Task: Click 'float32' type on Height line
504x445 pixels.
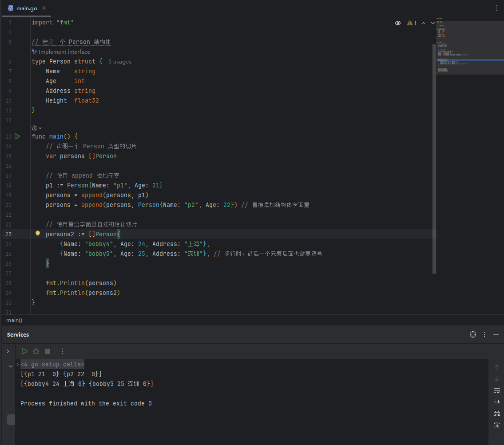Action: 87,101
